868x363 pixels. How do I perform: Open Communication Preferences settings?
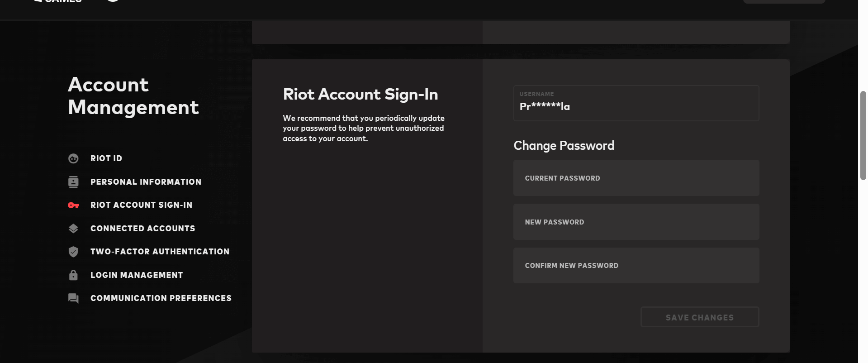(161, 298)
